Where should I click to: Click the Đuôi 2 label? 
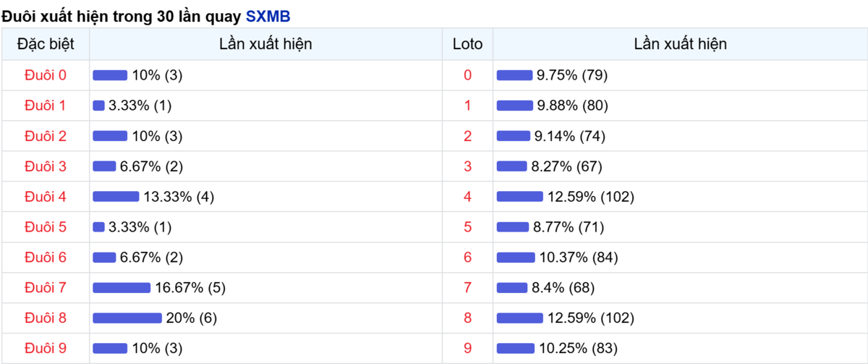[45, 136]
